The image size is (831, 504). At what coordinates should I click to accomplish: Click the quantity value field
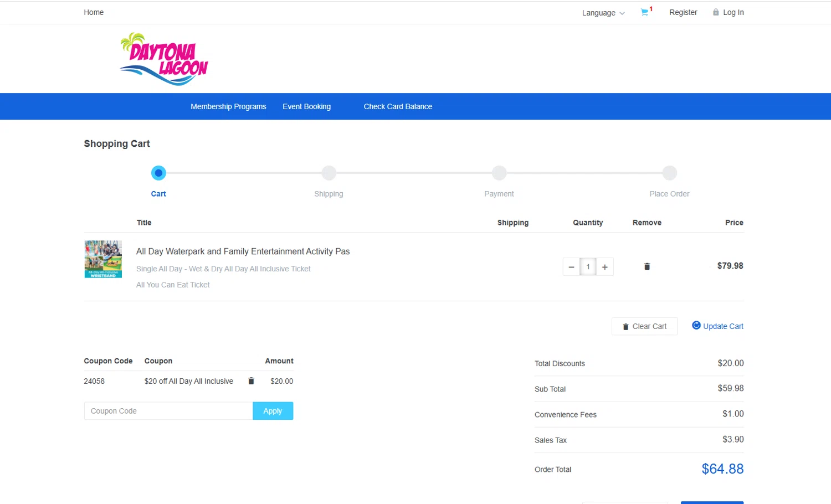[588, 267]
